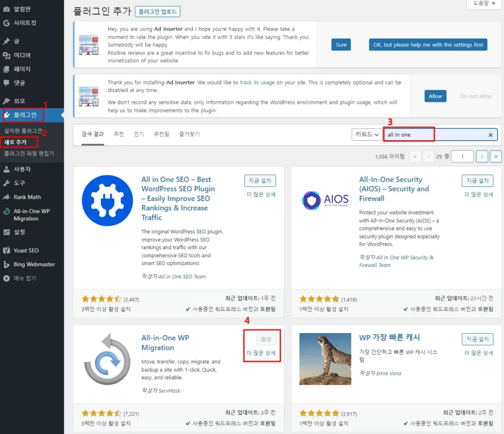
Task: Open the Bing Webmaster sidebar icon
Action: pyautogui.click(x=6, y=264)
